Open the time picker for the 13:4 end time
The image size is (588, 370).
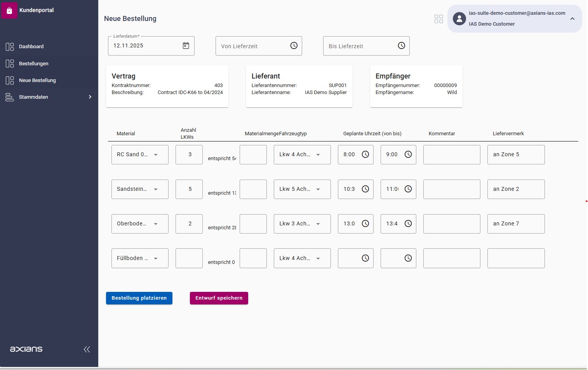click(408, 224)
